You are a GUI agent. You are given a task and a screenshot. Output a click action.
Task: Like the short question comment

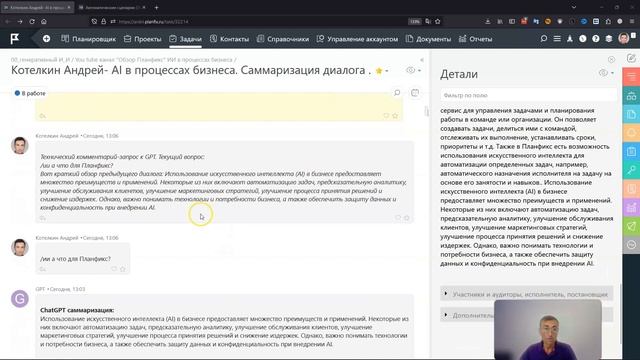[114, 269]
